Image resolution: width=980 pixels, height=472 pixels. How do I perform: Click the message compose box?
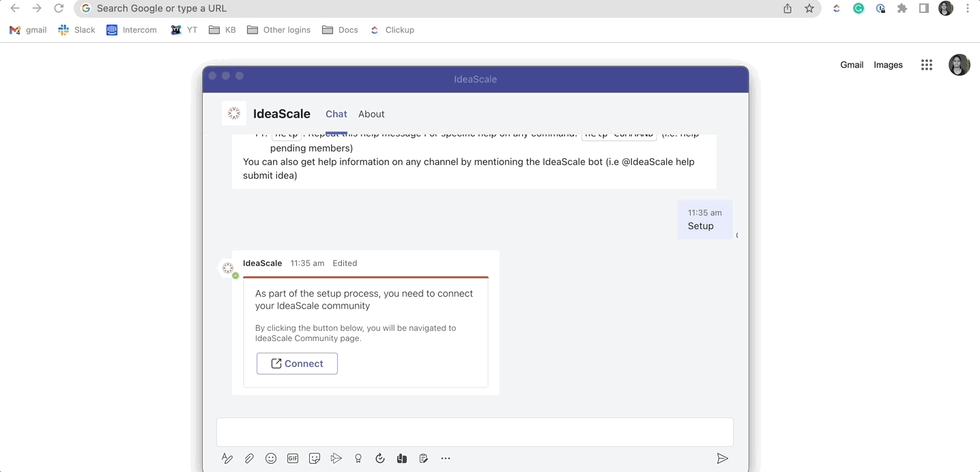(x=475, y=432)
